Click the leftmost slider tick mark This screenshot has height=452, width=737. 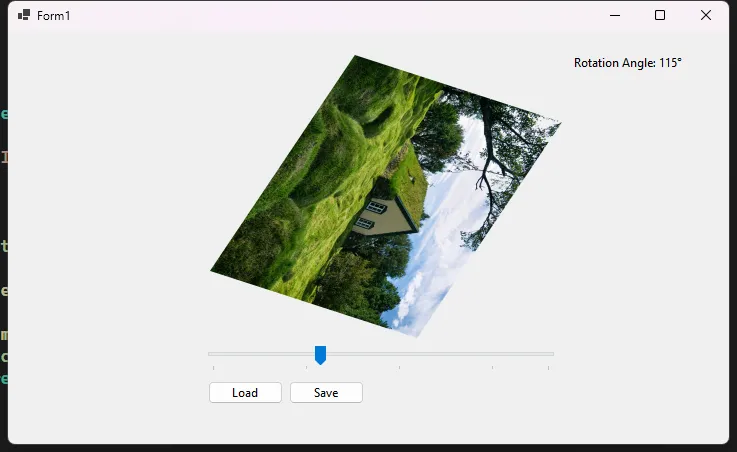[213, 368]
